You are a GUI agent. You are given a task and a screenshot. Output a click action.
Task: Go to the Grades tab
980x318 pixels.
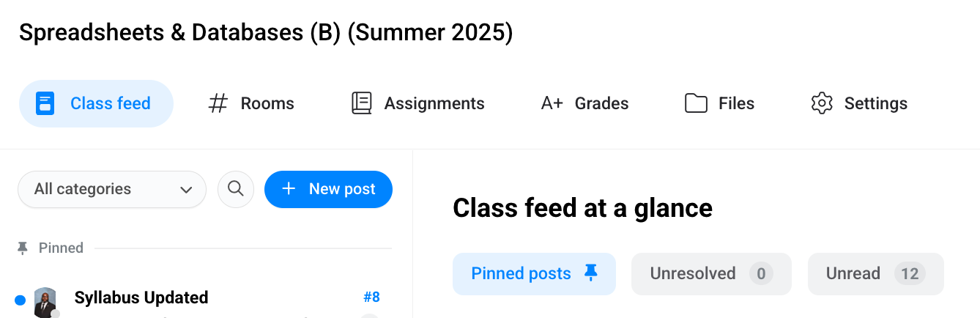(601, 103)
